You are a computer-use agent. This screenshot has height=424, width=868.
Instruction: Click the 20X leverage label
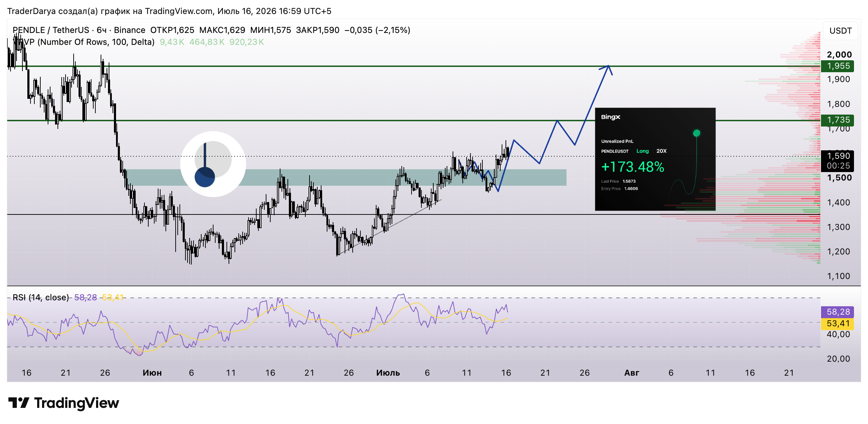(x=661, y=151)
